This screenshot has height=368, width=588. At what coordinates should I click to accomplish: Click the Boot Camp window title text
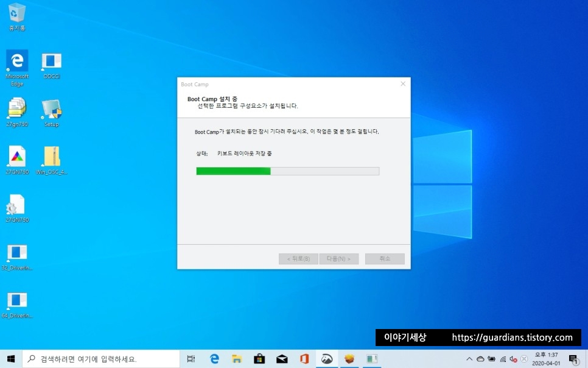click(195, 85)
